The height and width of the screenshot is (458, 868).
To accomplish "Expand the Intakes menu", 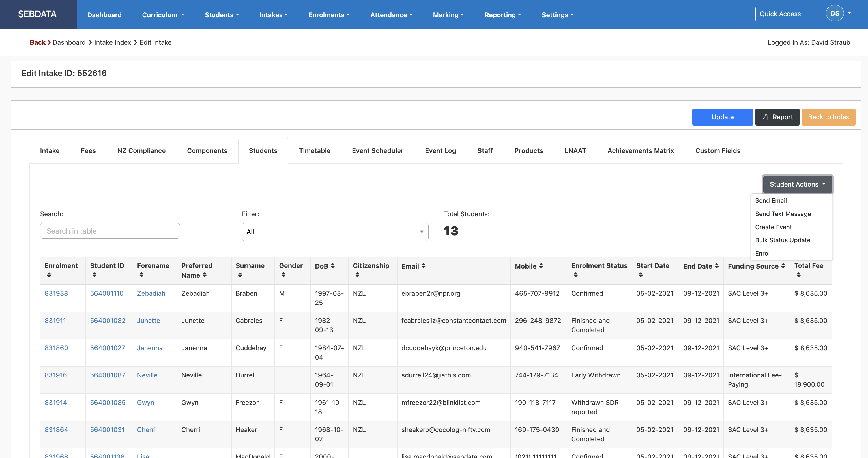I will [274, 15].
